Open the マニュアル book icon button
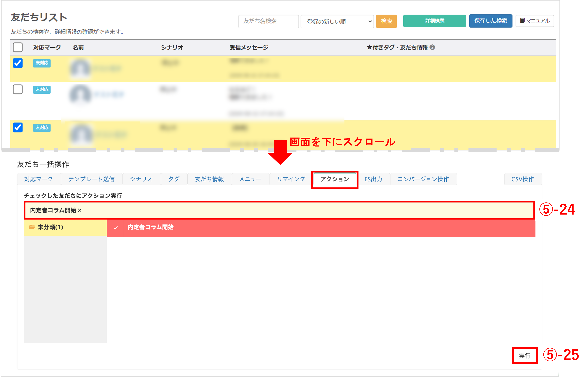The width and height of the screenshot is (588, 377). tap(535, 21)
